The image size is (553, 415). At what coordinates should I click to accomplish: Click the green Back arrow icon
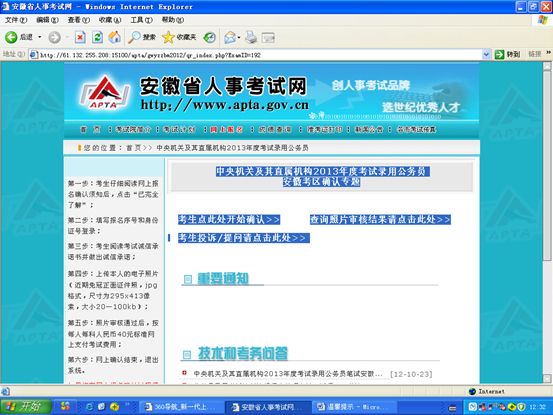(11, 37)
